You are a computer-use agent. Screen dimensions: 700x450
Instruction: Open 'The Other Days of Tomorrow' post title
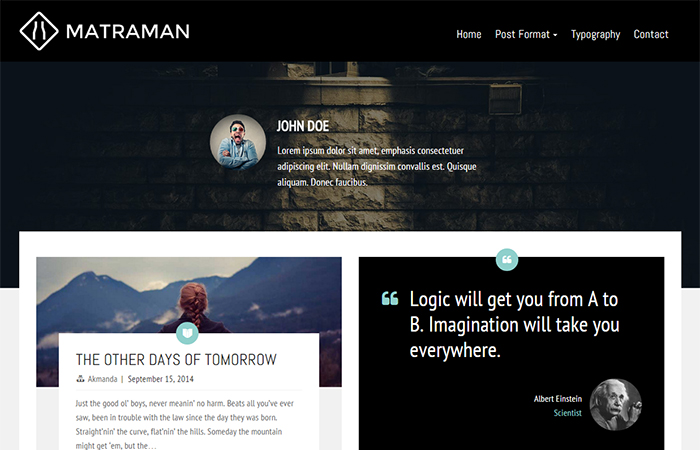[176, 359]
